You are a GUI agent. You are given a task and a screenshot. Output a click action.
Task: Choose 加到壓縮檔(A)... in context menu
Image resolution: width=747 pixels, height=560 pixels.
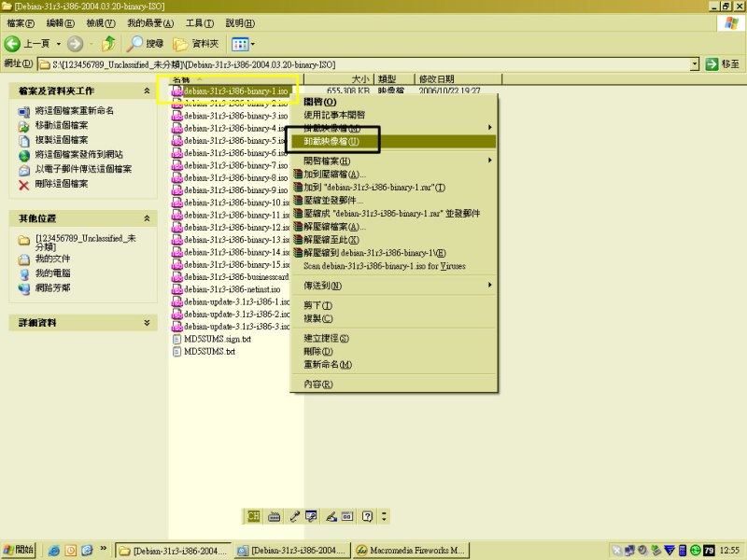point(393,175)
